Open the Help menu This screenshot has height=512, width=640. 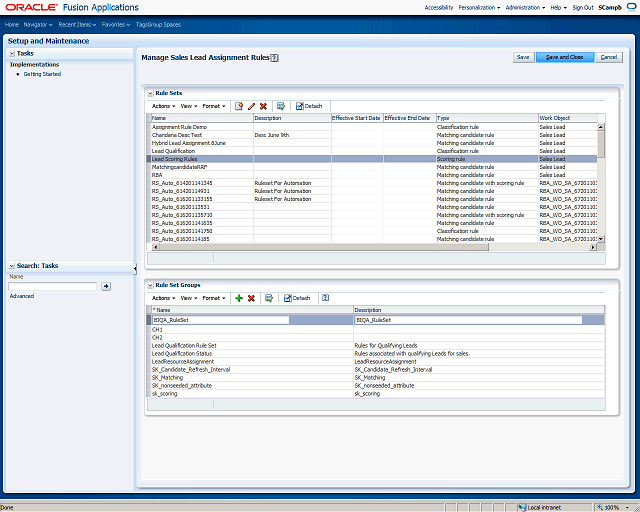(558, 7)
